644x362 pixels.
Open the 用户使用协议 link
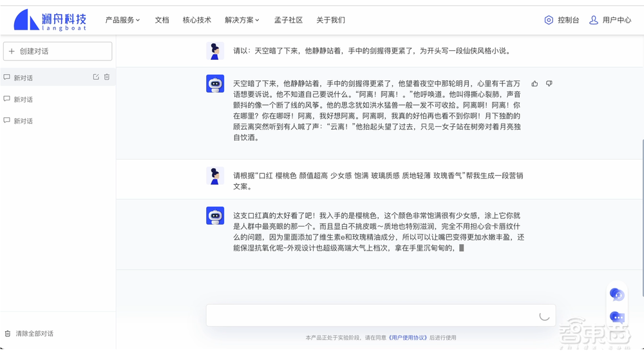(x=408, y=338)
